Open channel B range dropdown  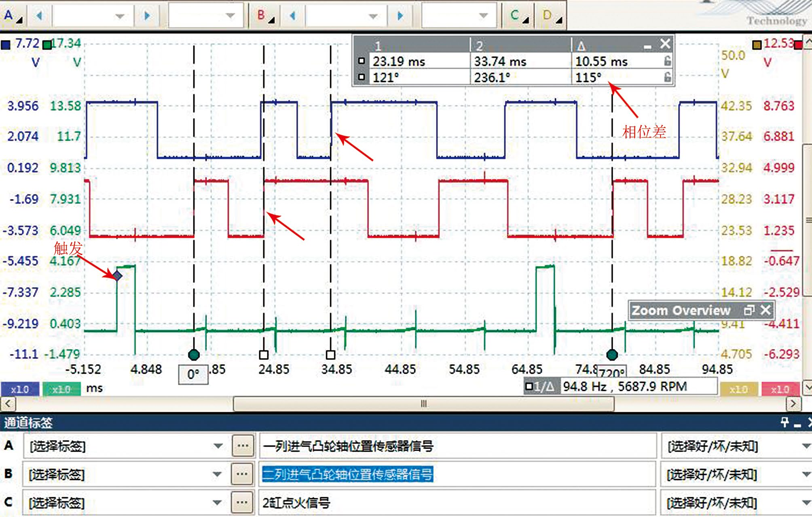tap(347, 16)
